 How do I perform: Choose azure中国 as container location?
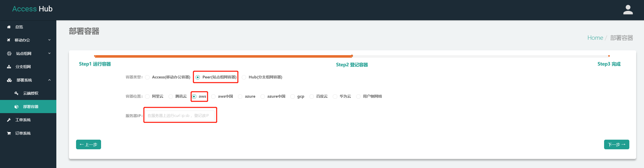tap(263, 96)
